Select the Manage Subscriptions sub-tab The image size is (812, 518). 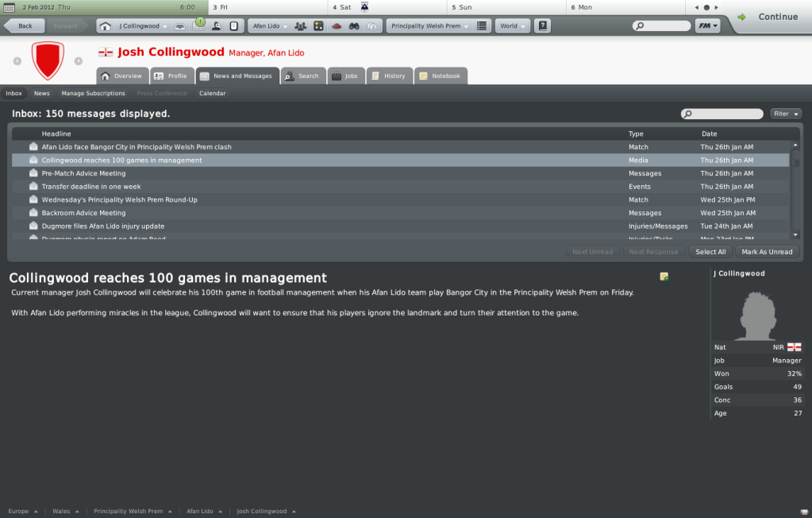[x=93, y=93]
